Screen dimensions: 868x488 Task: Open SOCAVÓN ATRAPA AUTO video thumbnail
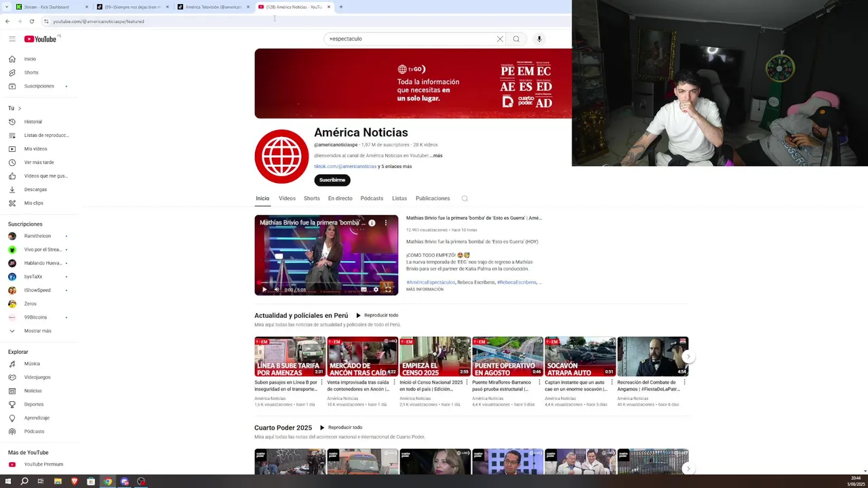580,357
